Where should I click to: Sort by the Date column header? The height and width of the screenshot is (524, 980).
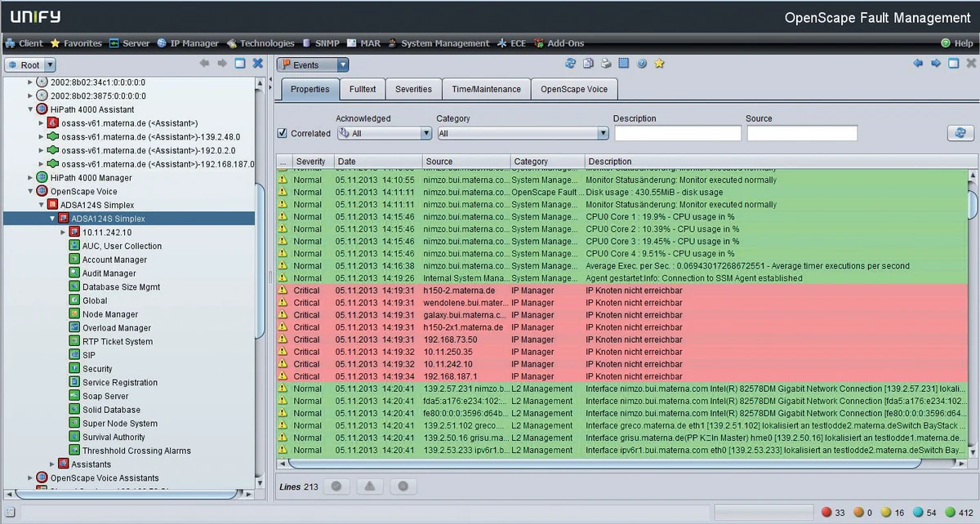point(378,162)
